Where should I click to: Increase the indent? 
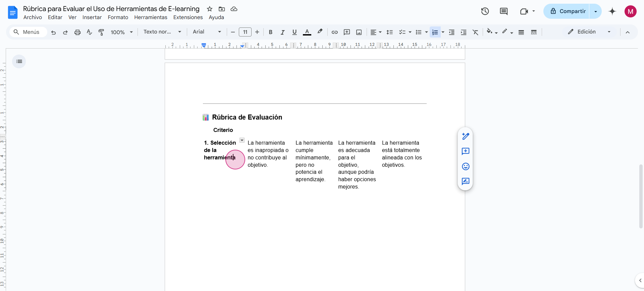464,32
